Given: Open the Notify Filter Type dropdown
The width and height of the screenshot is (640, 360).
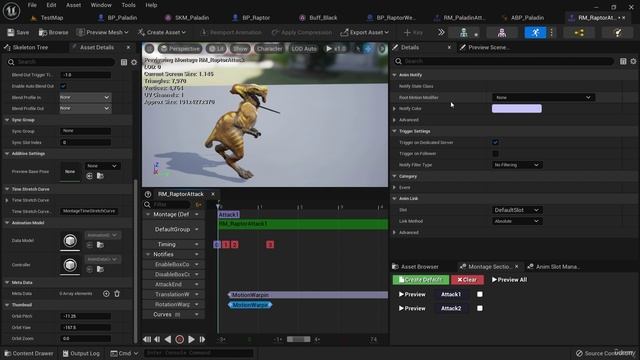Looking at the screenshot, I should click(516, 165).
